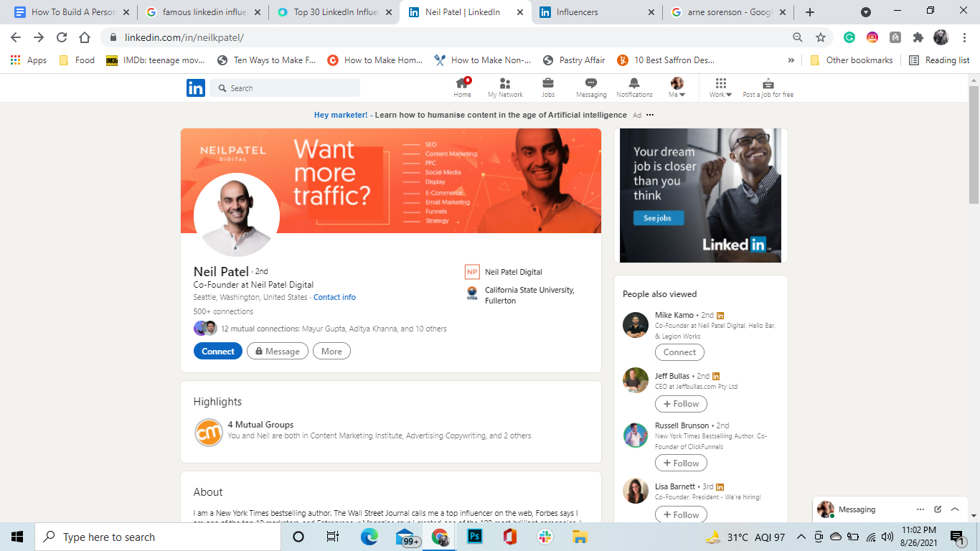
Task: Open Other bookmarks folder
Action: pyautogui.click(x=851, y=60)
